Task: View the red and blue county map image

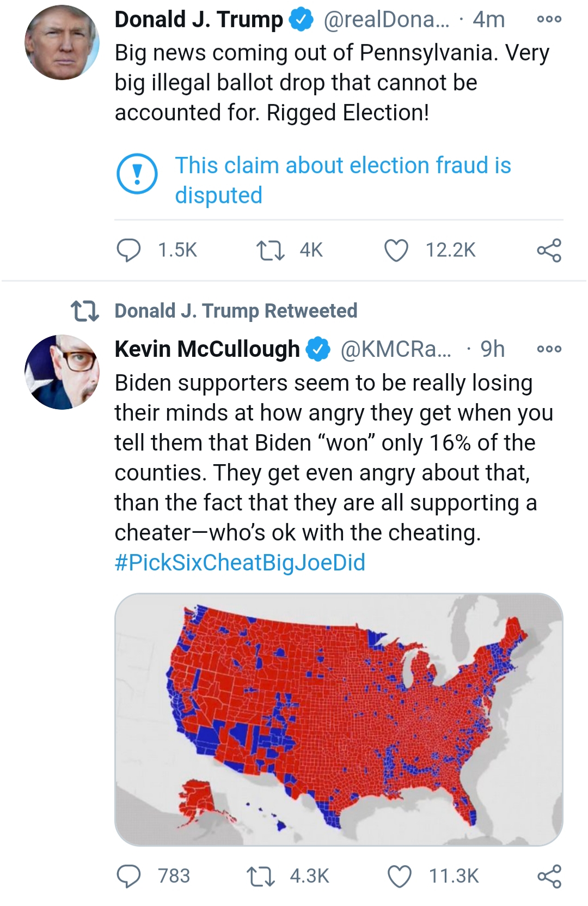Action: (339, 719)
